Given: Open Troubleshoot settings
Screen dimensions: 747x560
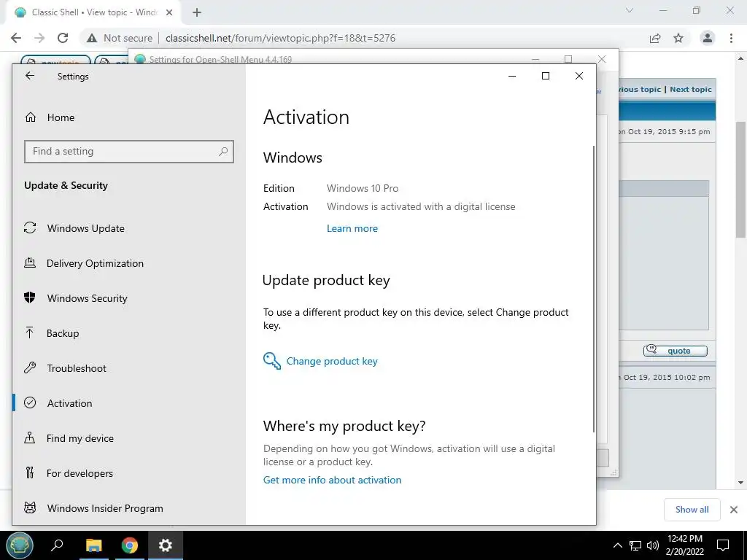Looking at the screenshot, I should coord(128,368).
